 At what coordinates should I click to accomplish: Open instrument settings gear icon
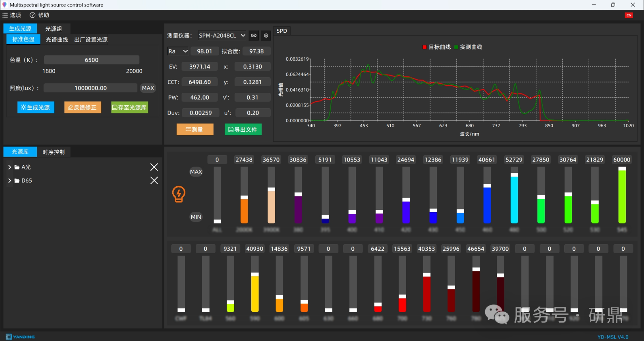click(266, 36)
